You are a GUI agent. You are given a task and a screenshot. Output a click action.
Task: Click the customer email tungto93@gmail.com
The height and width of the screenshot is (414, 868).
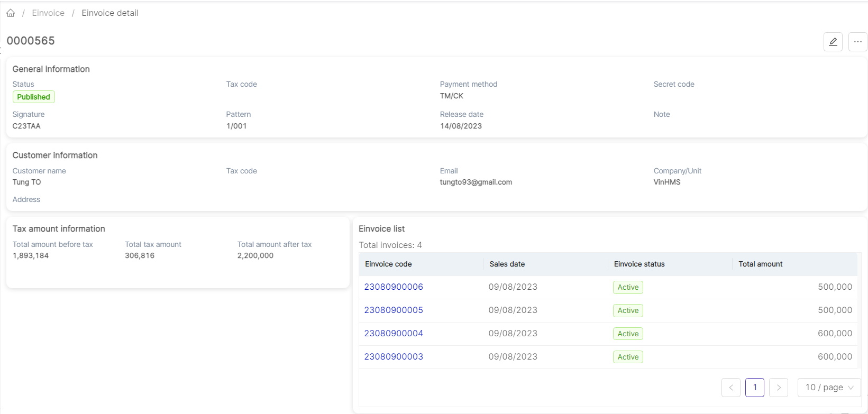(476, 182)
